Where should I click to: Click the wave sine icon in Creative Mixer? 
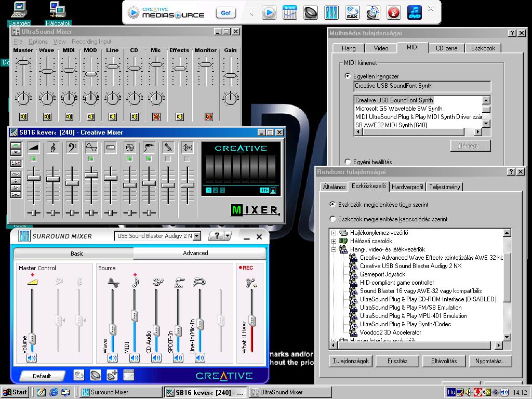[91, 148]
